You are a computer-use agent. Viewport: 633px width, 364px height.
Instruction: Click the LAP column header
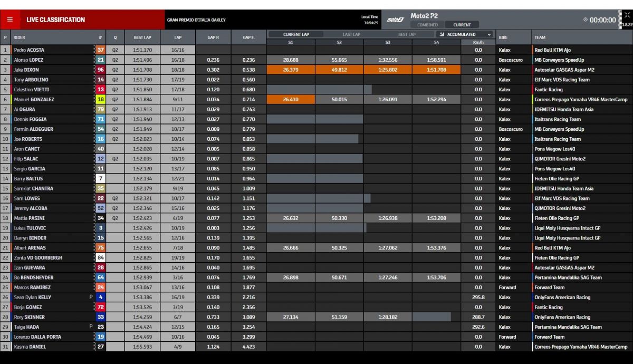coord(178,37)
